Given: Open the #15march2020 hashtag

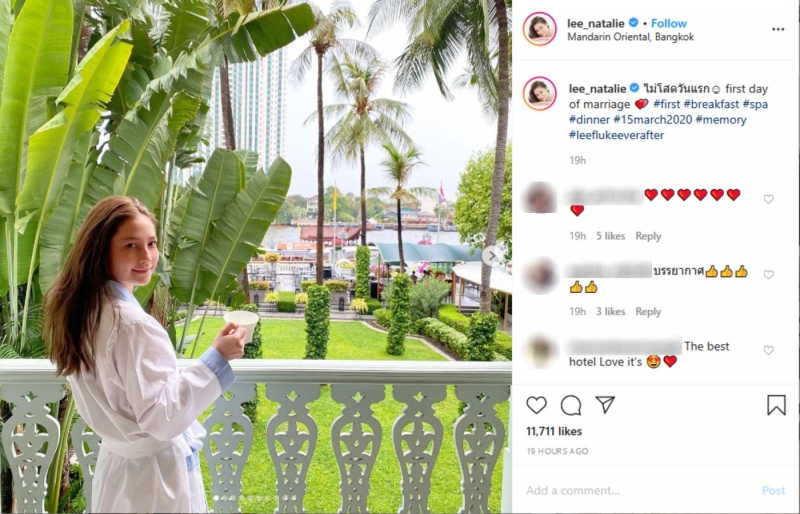Looking at the screenshot, I should (x=653, y=120).
